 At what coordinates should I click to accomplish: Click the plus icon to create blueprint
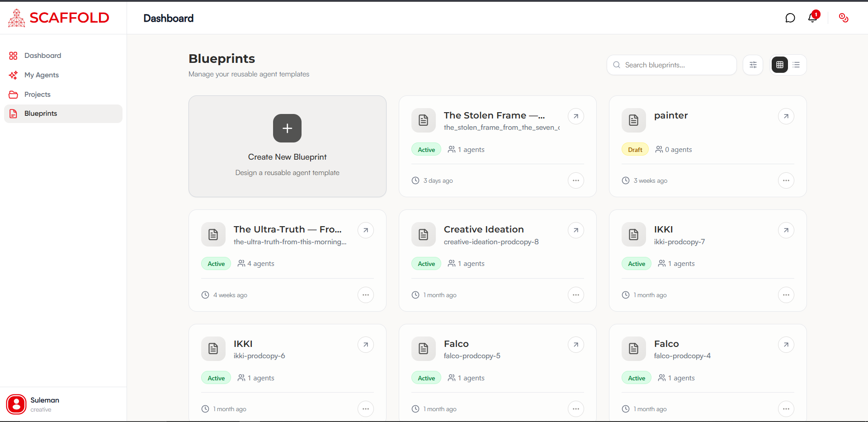pyautogui.click(x=287, y=128)
